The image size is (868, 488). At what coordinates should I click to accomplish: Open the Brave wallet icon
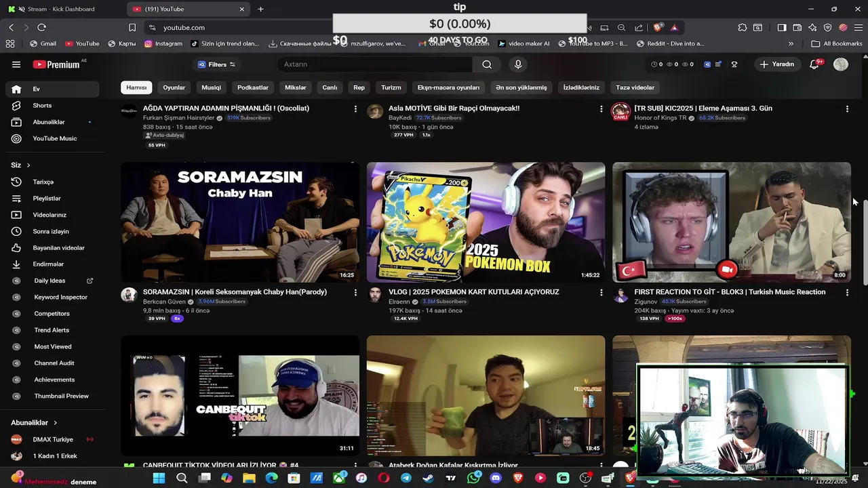point(797,27)
